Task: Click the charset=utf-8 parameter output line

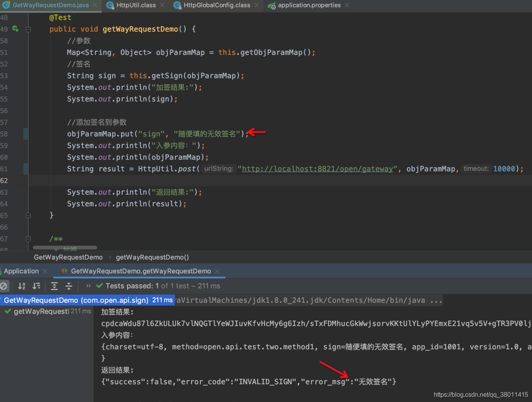Action: pos(316,347)
